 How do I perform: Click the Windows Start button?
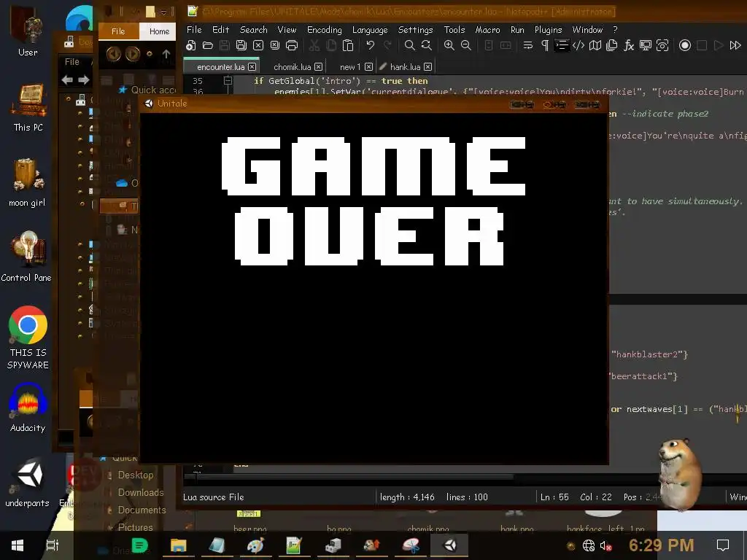click(18, 545)
